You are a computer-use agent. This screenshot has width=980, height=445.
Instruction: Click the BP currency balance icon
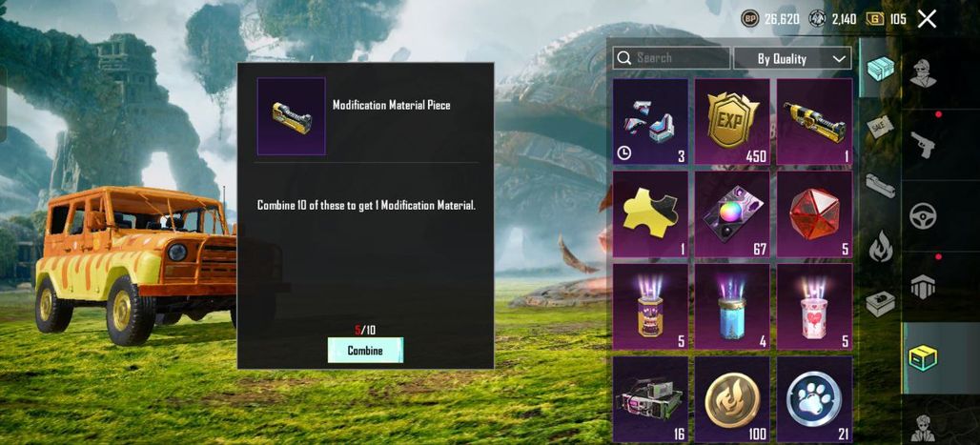click(750, 19)
